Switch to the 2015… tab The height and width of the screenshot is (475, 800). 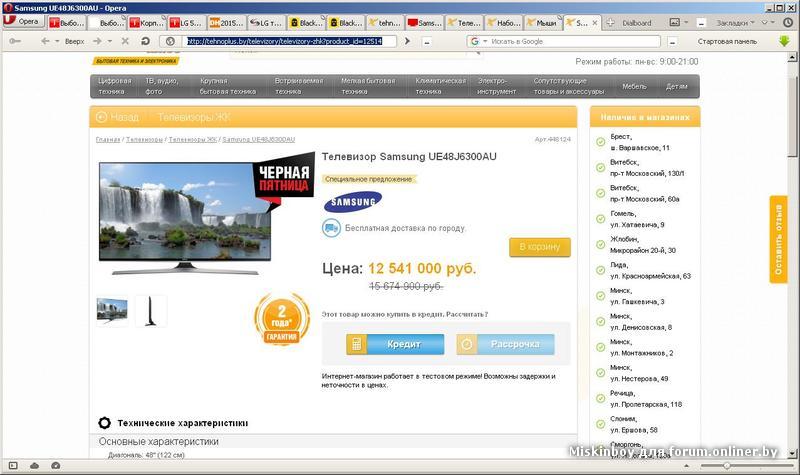(x=227, y=23)
